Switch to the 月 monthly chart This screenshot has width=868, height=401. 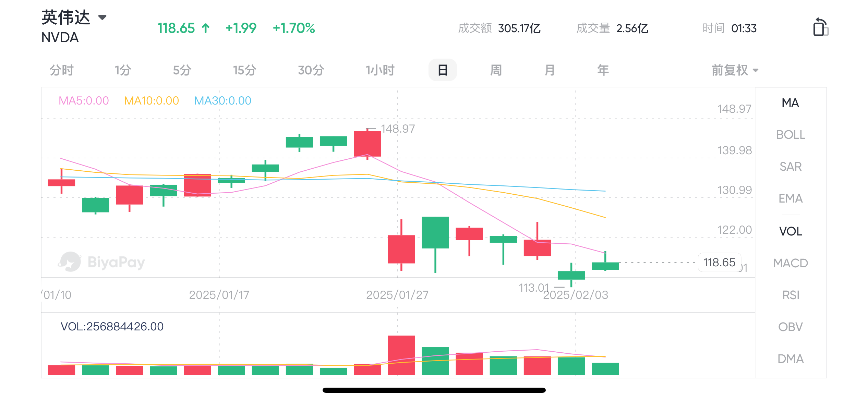coord(550,70)
